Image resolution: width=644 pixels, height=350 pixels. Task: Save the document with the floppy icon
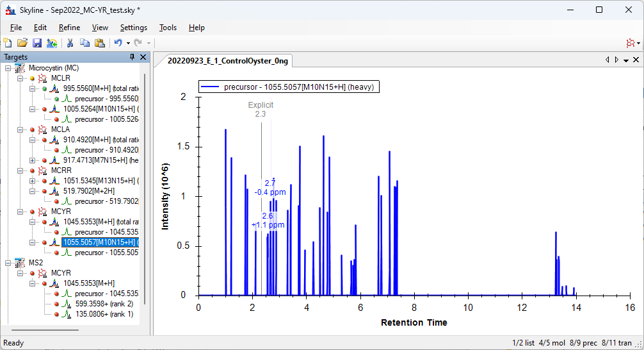click(x=37, y=43)
